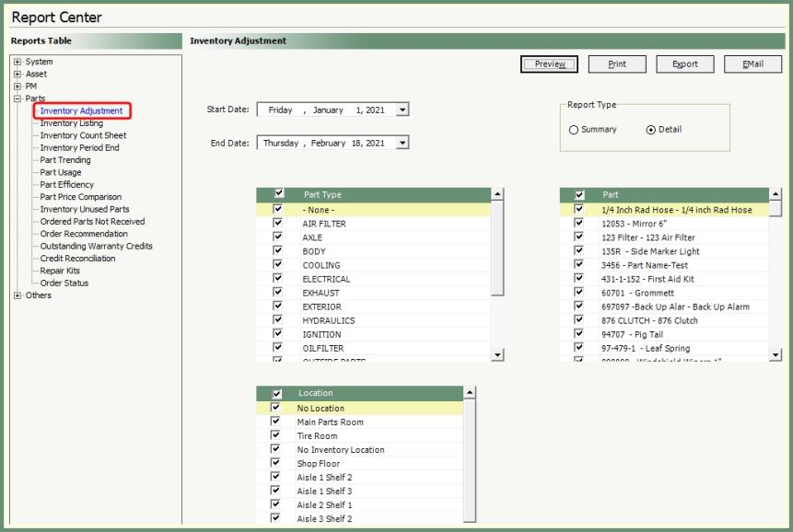Select the Order Status report
The width and height of the screenshot is (793, 532).
coord(64,283)
